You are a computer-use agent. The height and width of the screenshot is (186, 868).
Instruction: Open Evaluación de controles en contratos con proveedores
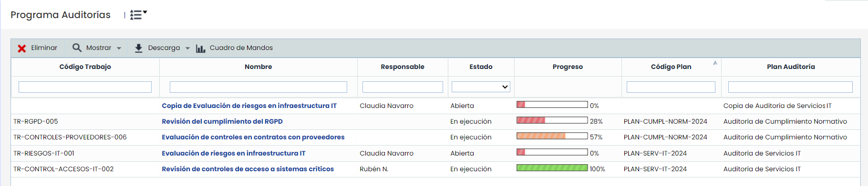253,137
